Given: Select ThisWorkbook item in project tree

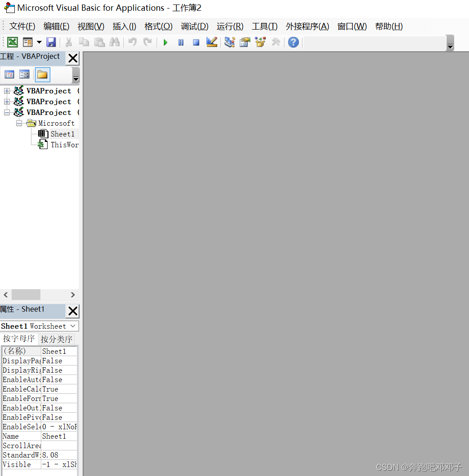Looking at the screenshot, I should (x=65, y=145).
